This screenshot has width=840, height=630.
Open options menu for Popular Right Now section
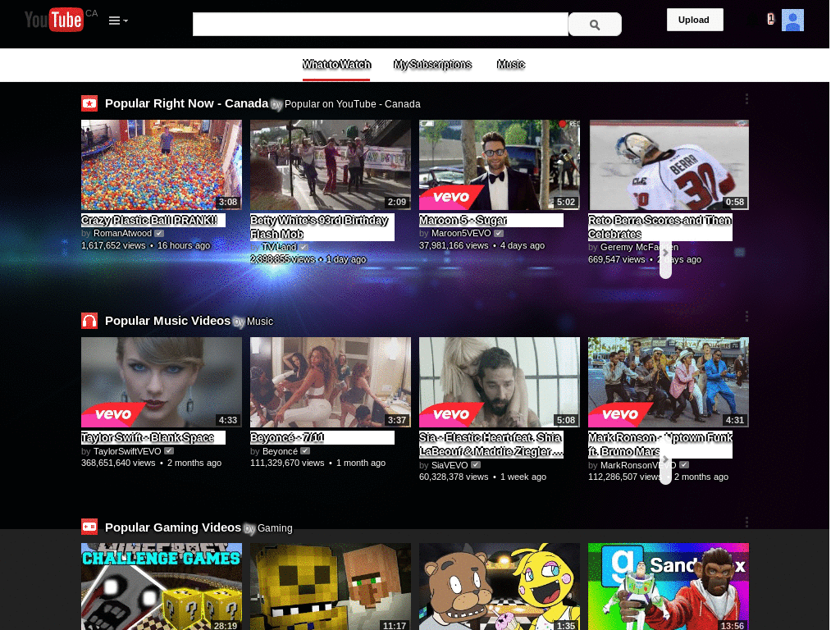(746, 99)
